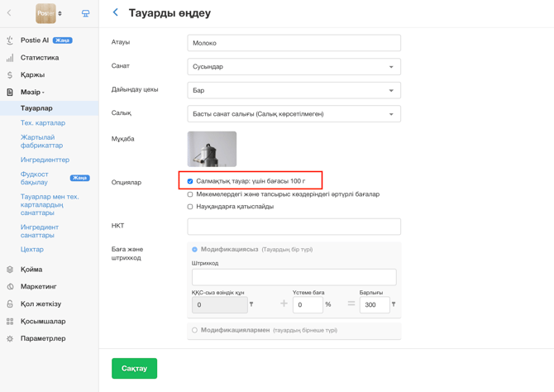Viewport: 554px width, 392px height.
Task: Click the empty НКТ field
Action: pyautogui.click(x=294, y=227)
